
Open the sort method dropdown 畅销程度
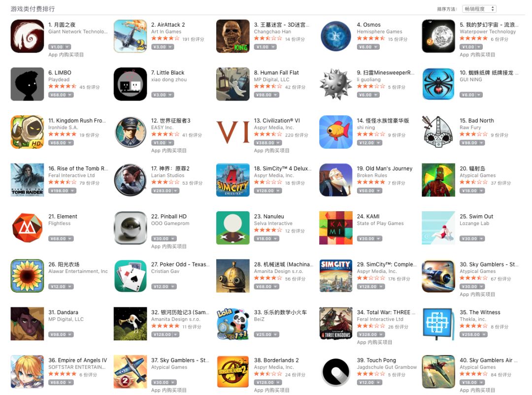[x=479, y=9]
